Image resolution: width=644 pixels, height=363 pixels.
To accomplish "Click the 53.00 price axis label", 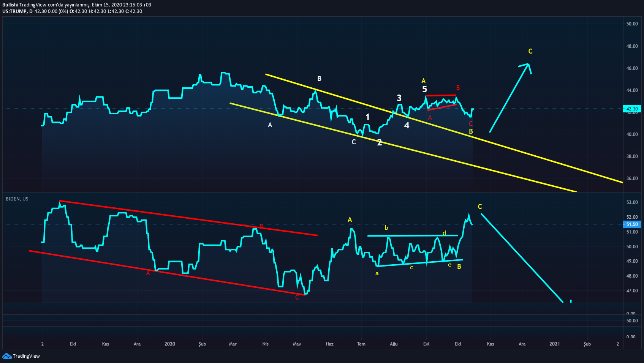I will click(632, 202).
